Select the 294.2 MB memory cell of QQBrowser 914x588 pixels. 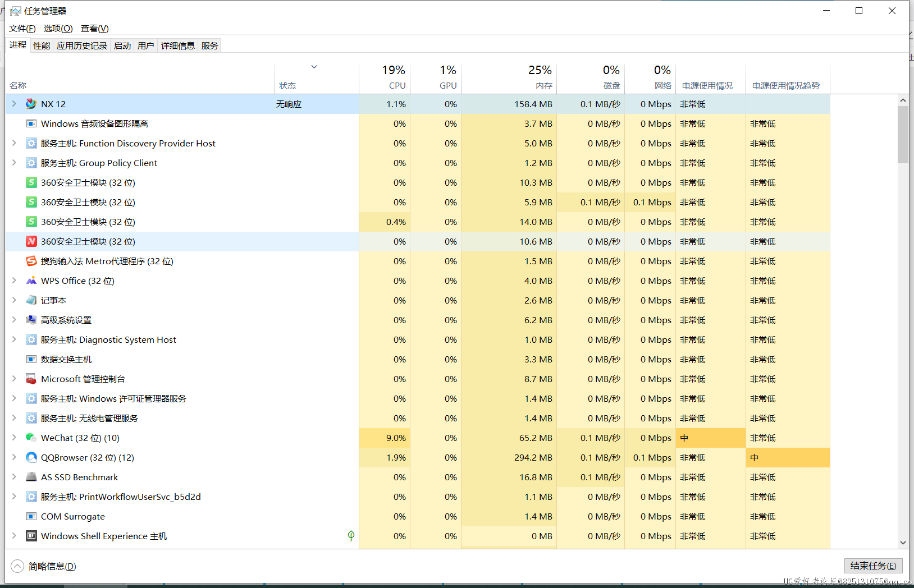coord(509,457)
